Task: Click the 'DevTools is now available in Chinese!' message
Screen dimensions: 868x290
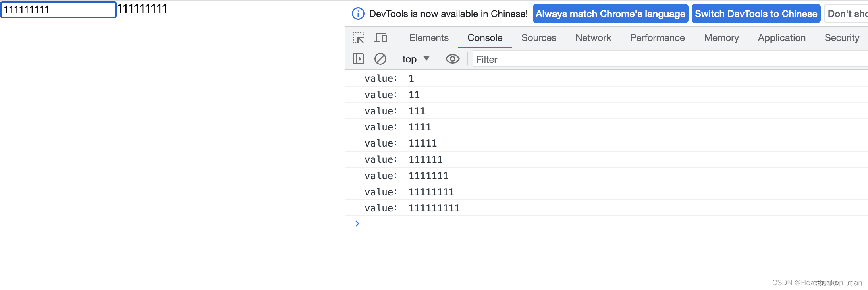Action: coord(448,14)
